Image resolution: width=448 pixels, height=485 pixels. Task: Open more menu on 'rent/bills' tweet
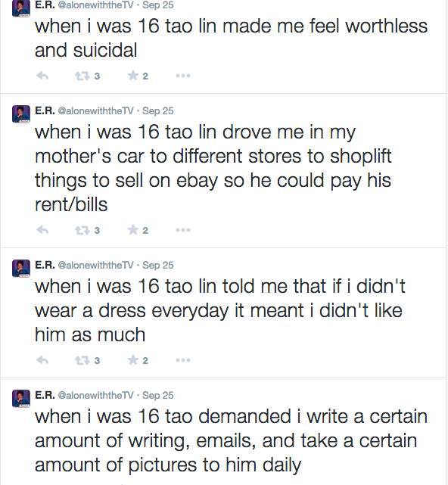click(x=183, y=230)
